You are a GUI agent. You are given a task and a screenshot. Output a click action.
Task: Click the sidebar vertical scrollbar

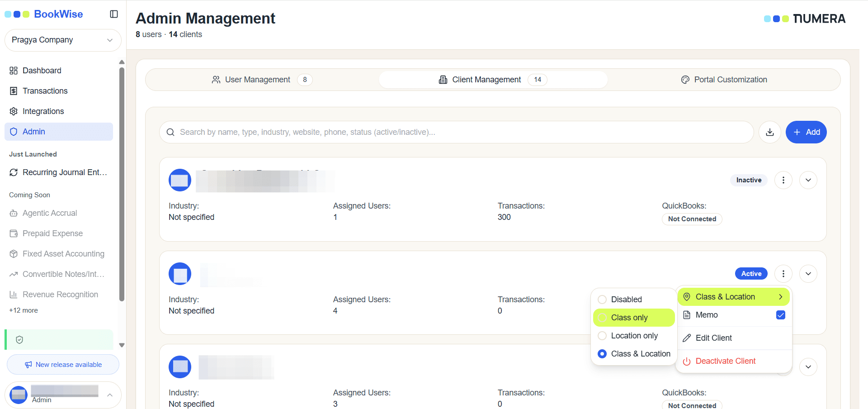tap(122, 184)
